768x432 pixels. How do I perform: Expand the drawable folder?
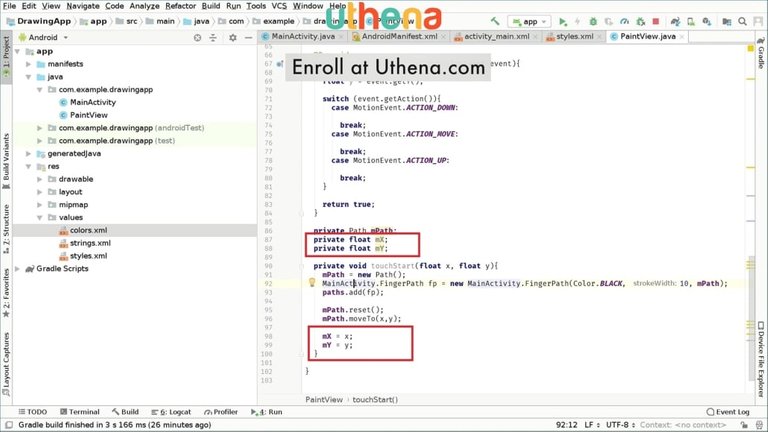pyautogui.click(x=40, y=179)
